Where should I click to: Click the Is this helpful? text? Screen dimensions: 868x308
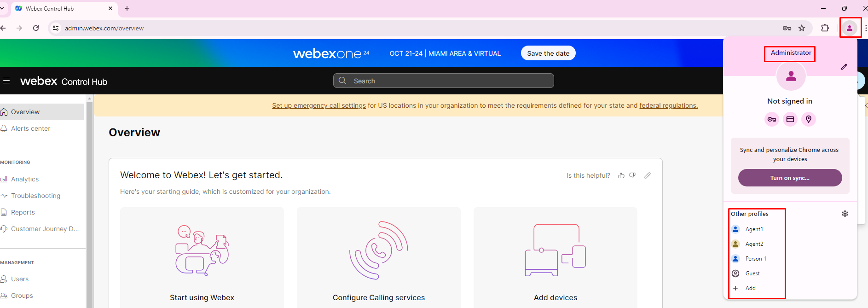(588, 175)
